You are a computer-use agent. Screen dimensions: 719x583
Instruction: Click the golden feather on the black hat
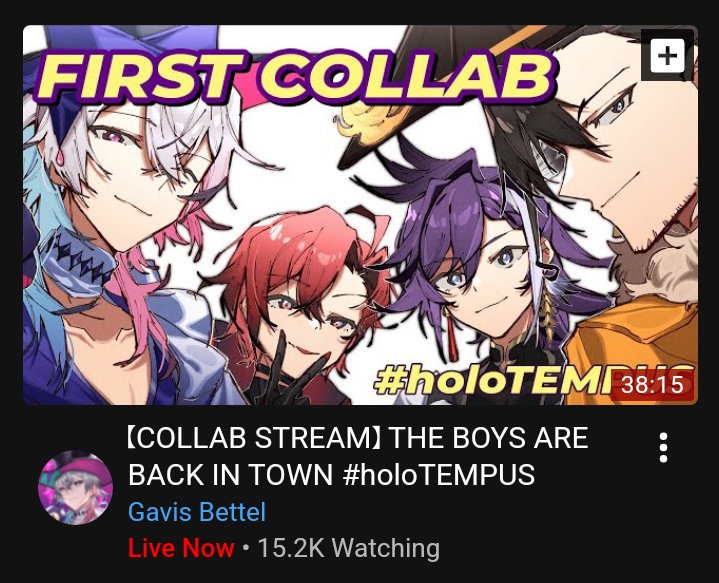367,120
